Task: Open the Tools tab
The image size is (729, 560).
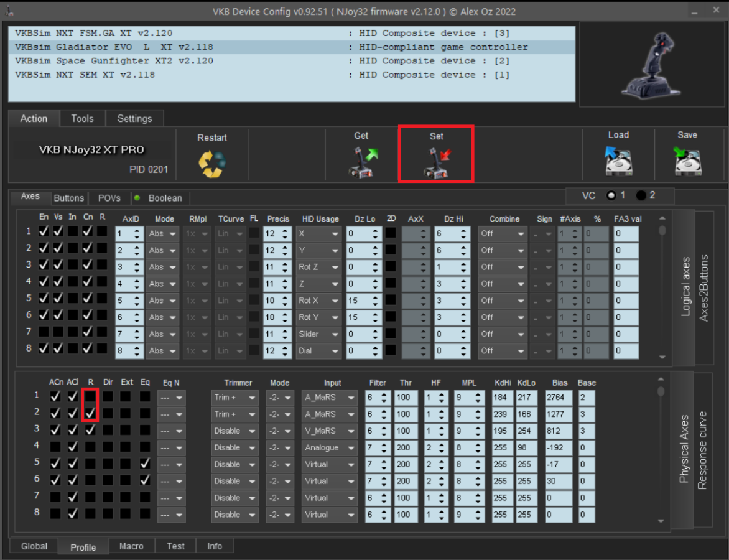Action: pos(82,119)
